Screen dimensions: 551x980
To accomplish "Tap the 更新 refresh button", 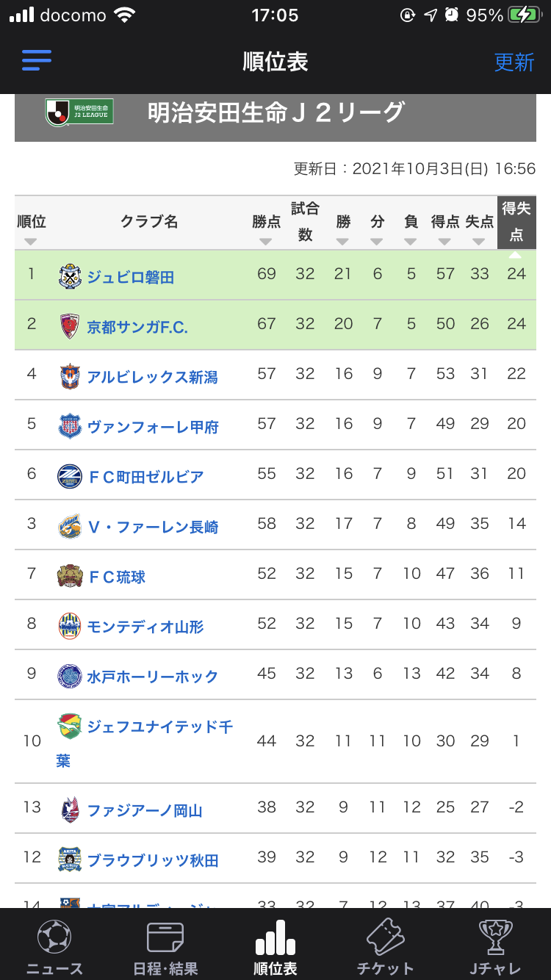I will point(514,62).
